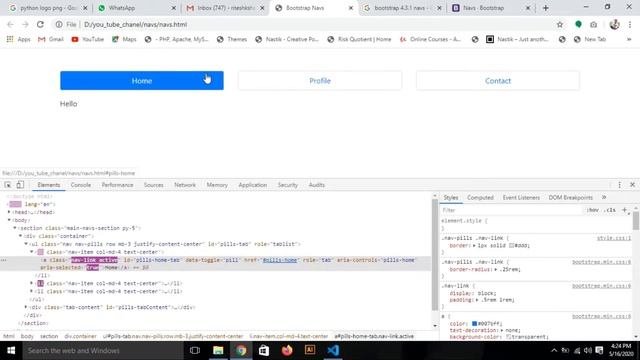Open the Maps bookmark

(124, 39)
